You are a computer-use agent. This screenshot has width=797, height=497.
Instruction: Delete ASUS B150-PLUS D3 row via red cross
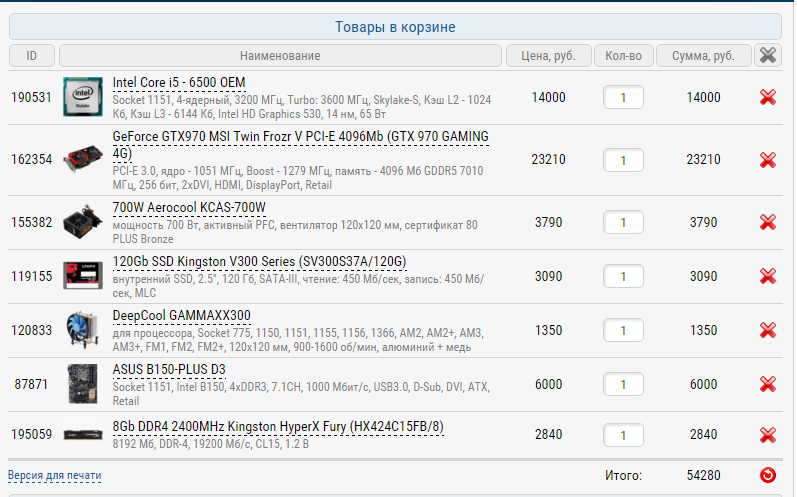768,384
